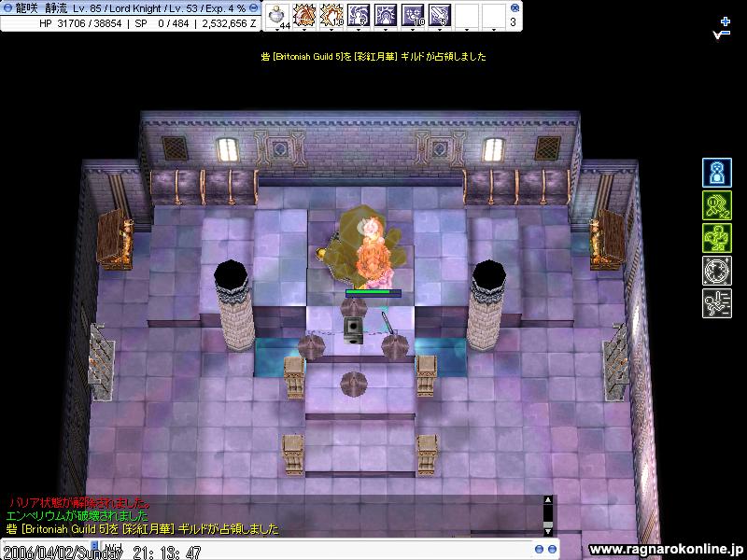747x560 pixels.
Task: Cast the fifth hotkey slot skill
Action: (x=386, y=15)
